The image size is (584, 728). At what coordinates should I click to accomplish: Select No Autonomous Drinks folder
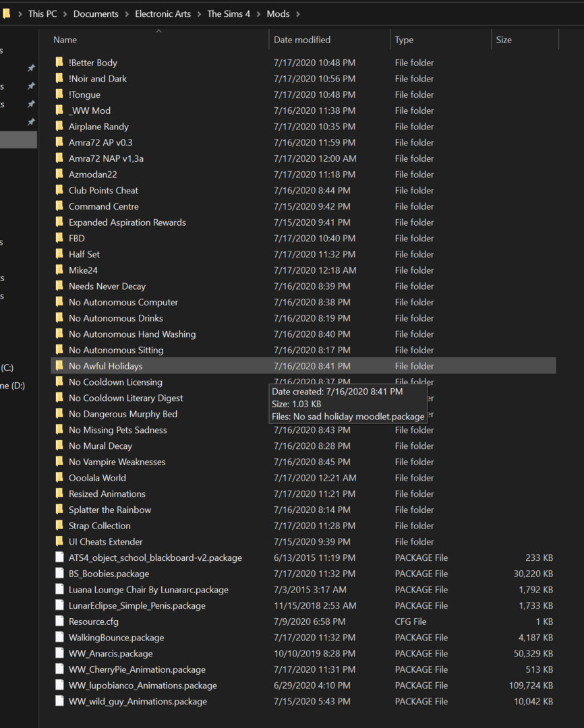click(116, 318)
